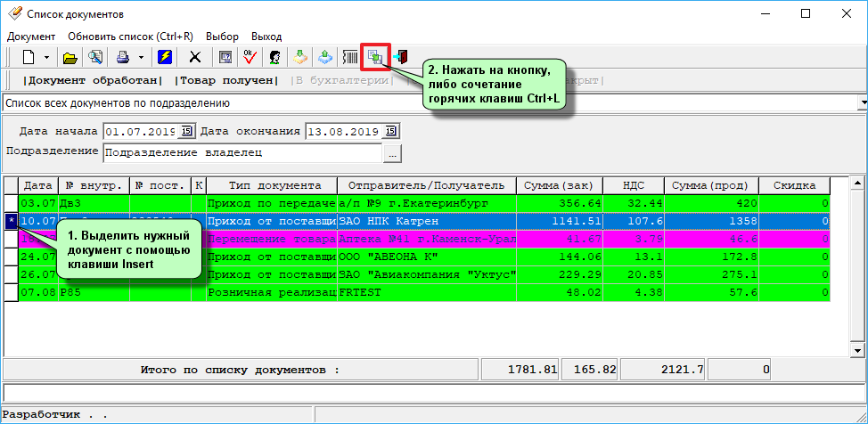Viewport: 868px width, 424px height.
Task: Open the Список всех документов по подразделению combo box
Action: (x=863, y=103)
